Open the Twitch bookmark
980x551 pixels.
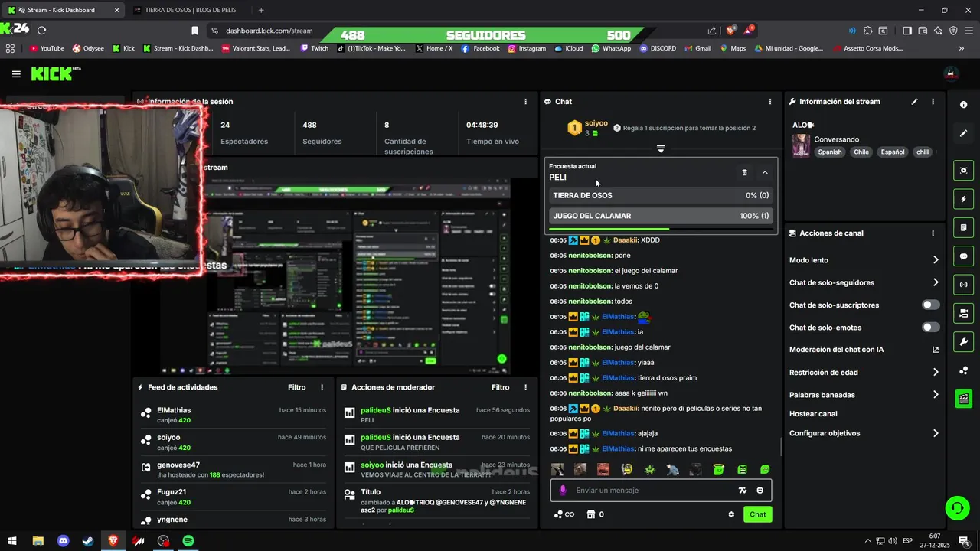315,48
